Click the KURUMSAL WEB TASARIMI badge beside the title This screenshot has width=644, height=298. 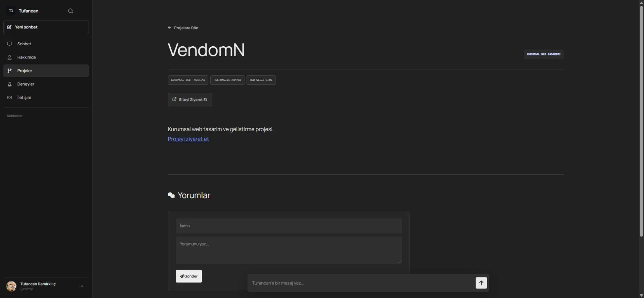point(544,54)
